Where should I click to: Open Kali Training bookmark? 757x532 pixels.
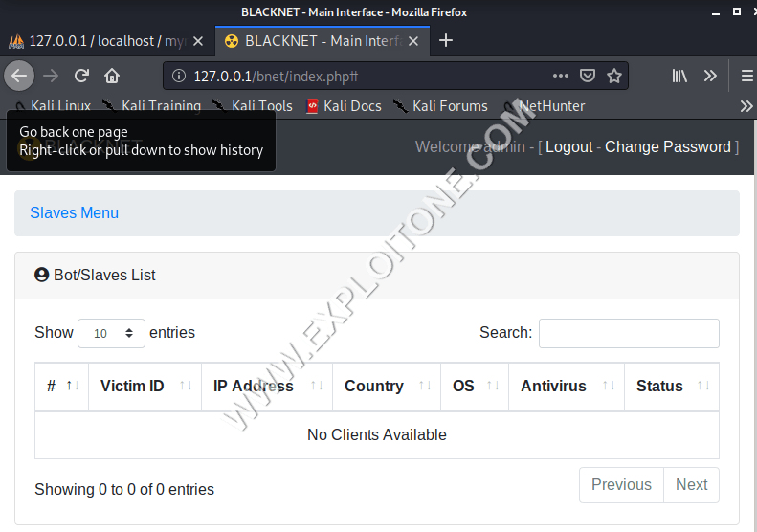coord(151,106)
